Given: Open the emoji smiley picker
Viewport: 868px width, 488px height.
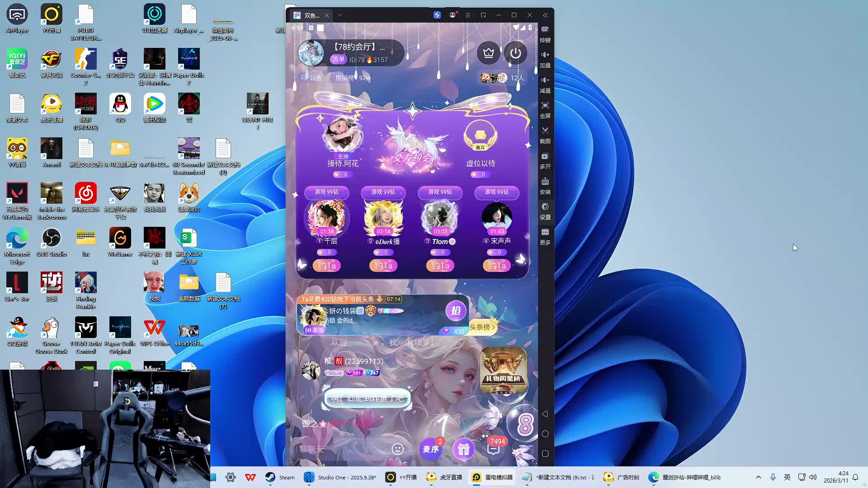Looking at the screenshot, I should 397,449.
